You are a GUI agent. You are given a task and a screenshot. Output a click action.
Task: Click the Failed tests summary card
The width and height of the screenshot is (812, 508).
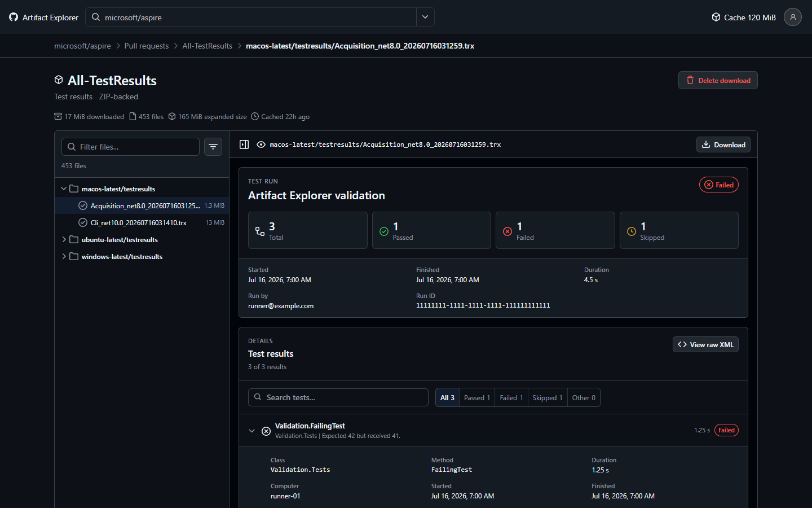555,230
